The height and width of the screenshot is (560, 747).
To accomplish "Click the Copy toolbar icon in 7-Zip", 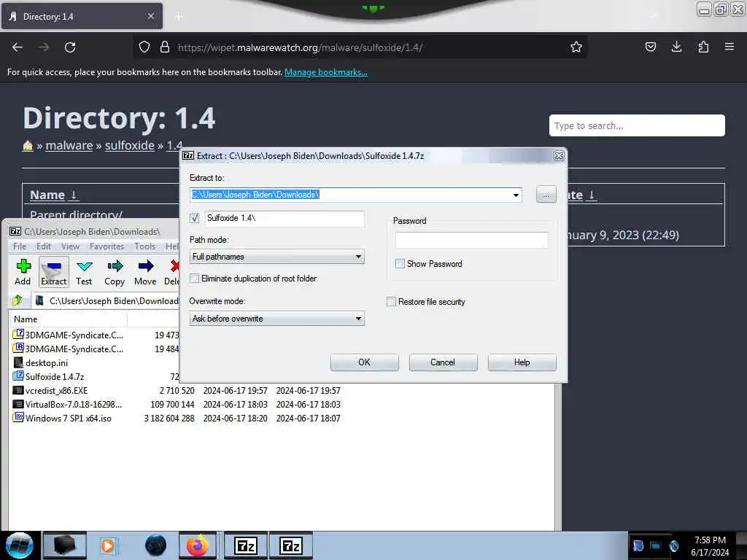I will 115,272.
